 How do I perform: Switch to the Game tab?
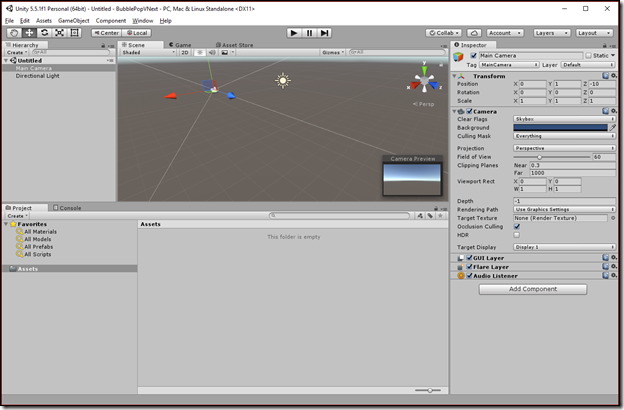tap(180, 45)
